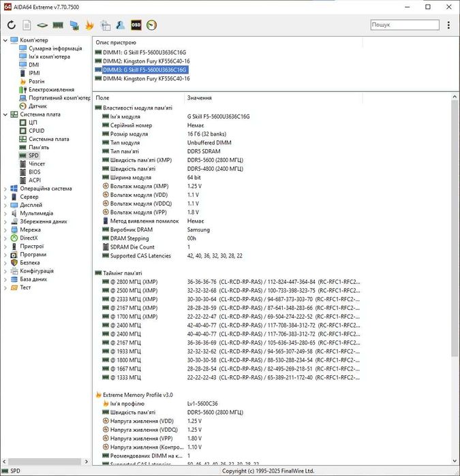460x476 pixels.
Task: Select the ЦП tree item
Action: tap(33, 123)
